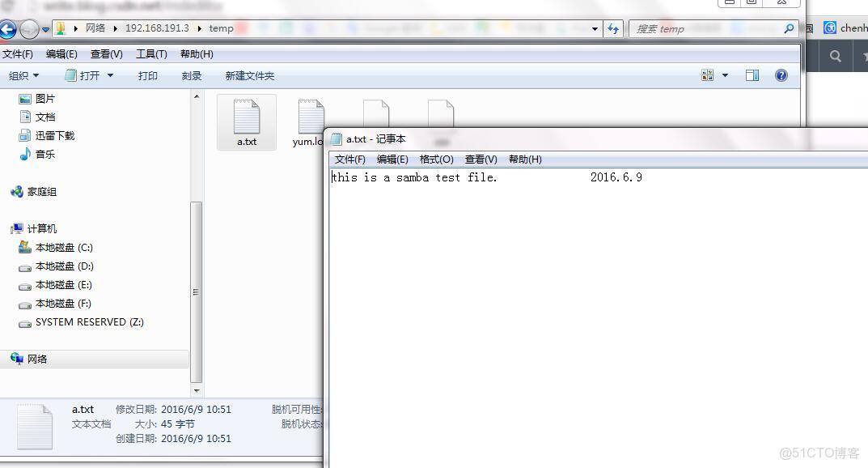Select 家庭组 in navigation pane
868x468 pixels.
pyautogui.click(x=34, y=192)
